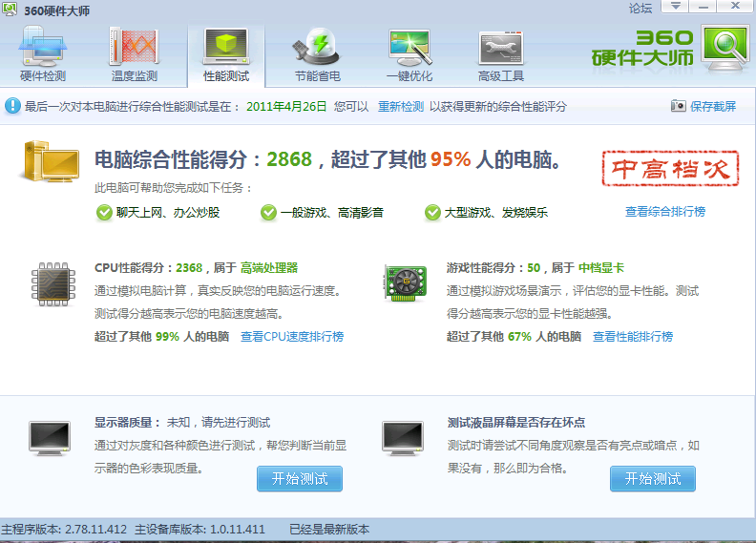Click the game score 50

pyautogui.click(x=534, y=268)
